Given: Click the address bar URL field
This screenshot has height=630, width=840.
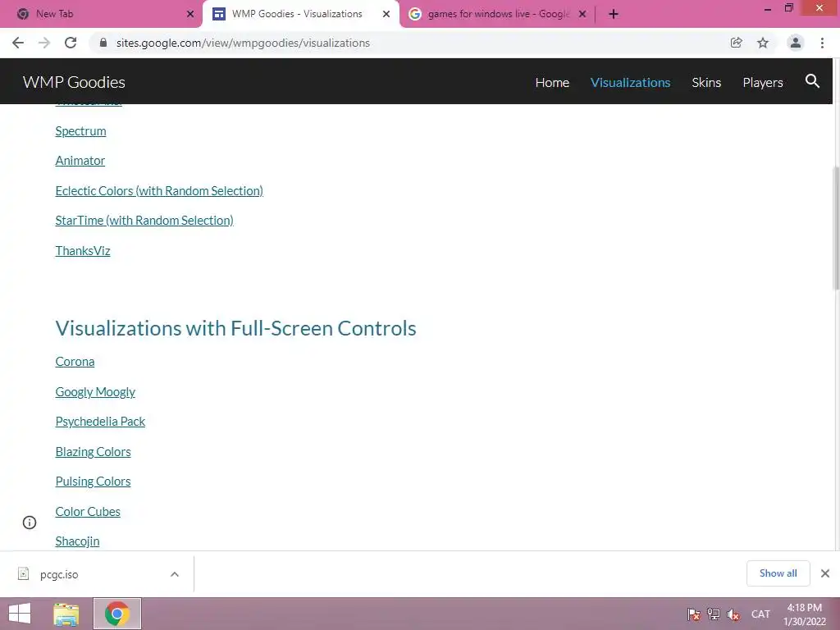Looking at the screenshot, I should click(x=407, y=43).
